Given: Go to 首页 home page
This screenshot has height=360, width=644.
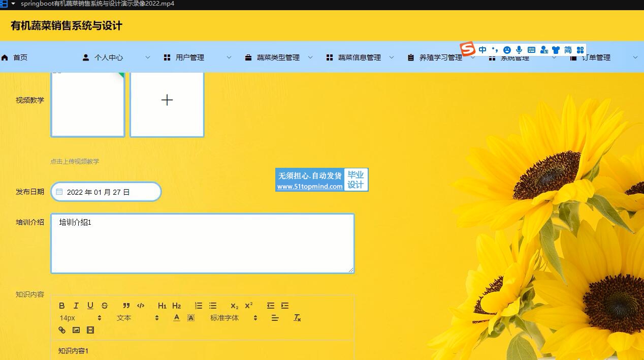Looking at the screenshot, I should point(14,57).
